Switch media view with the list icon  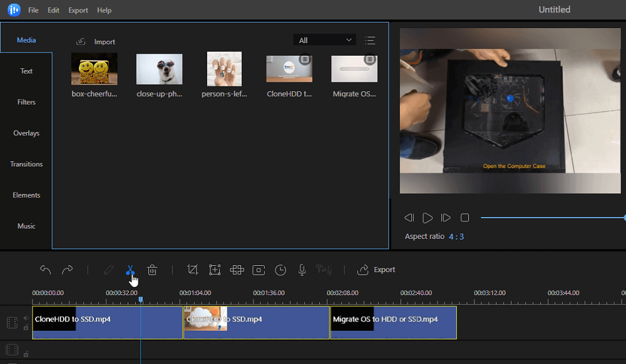click(x=370, y=40)
